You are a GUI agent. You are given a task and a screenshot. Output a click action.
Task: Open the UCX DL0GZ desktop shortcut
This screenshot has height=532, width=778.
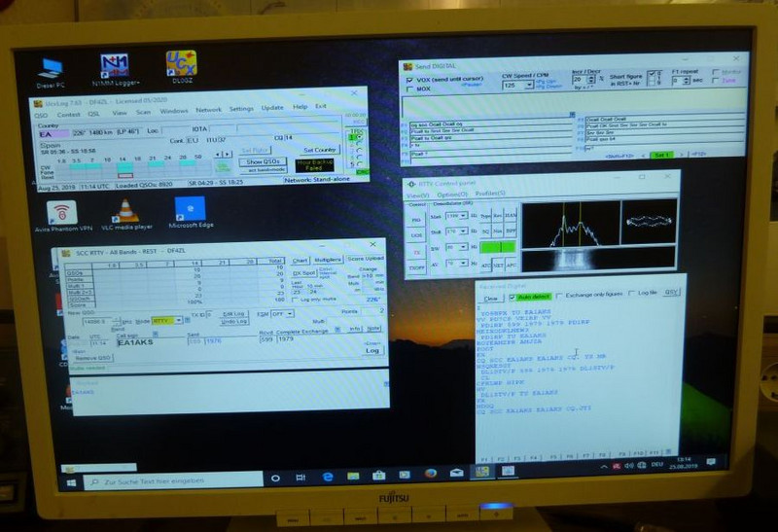click(x=181, y=66)
